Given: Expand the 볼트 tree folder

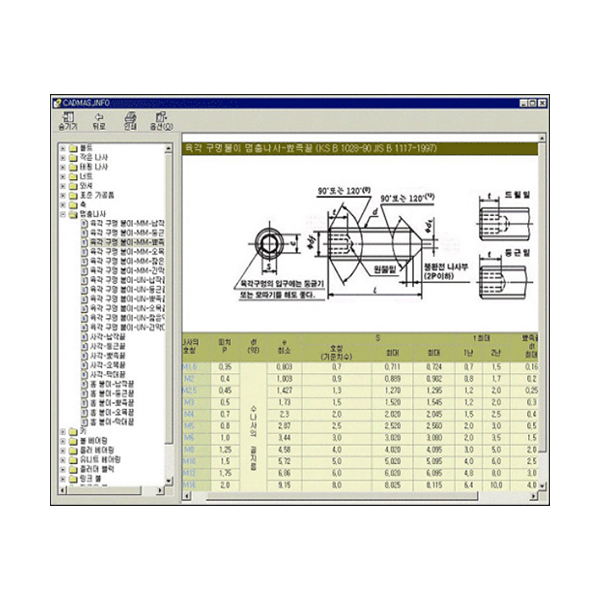Looking at the screenshot, I should (x=62, y=149).
